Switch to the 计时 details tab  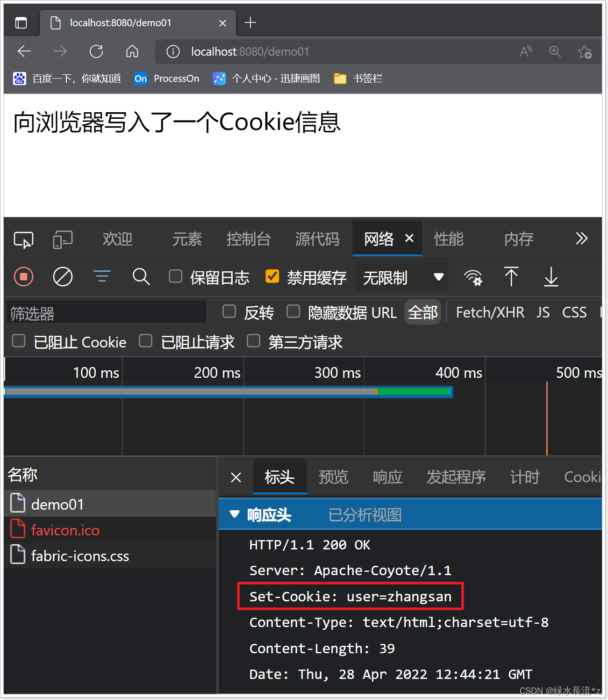point(525,477)
